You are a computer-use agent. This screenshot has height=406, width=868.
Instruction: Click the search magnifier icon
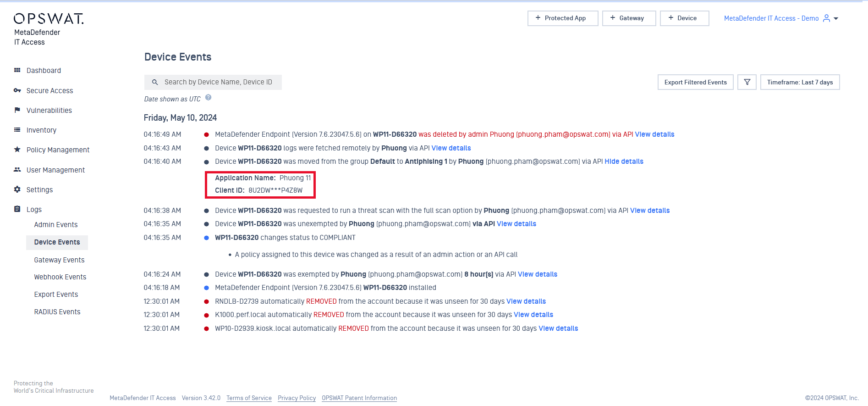click(x=155, y=82)
